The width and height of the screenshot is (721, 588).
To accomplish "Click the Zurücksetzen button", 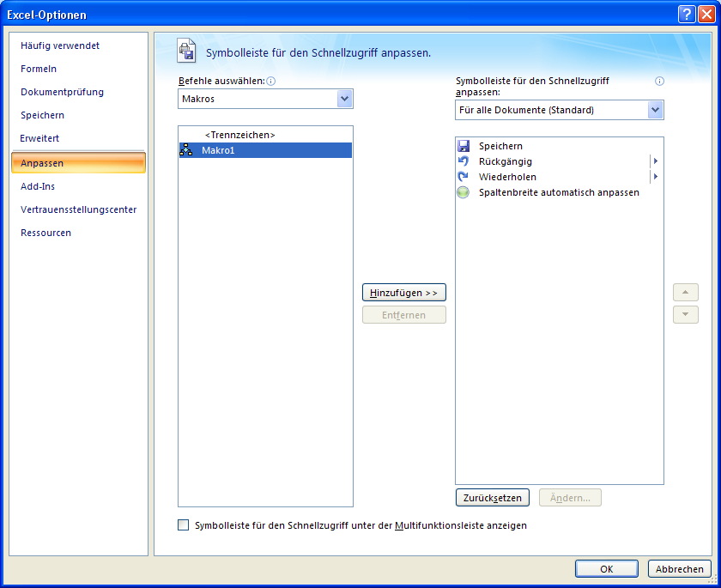I will click(x=492, y=498).
